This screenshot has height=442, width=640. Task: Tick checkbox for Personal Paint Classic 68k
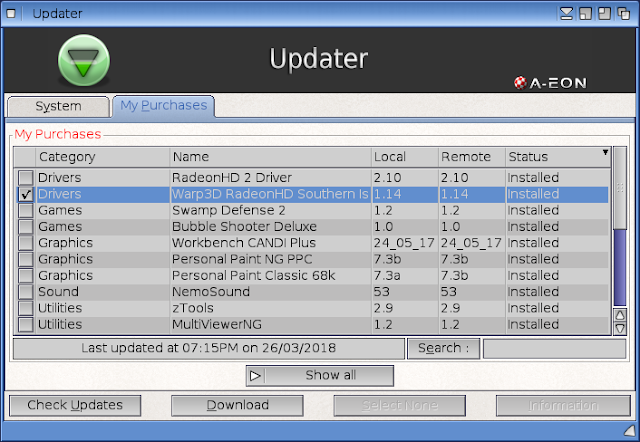pos(26,275)
